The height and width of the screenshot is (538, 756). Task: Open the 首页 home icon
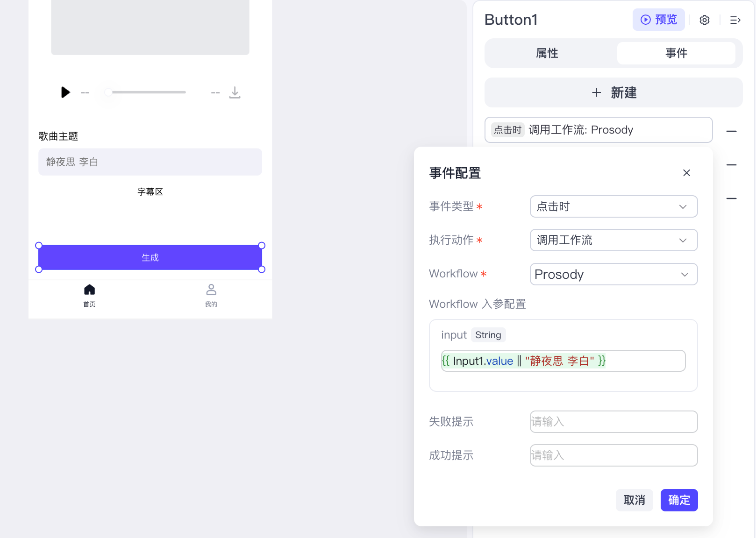point(89,290)
